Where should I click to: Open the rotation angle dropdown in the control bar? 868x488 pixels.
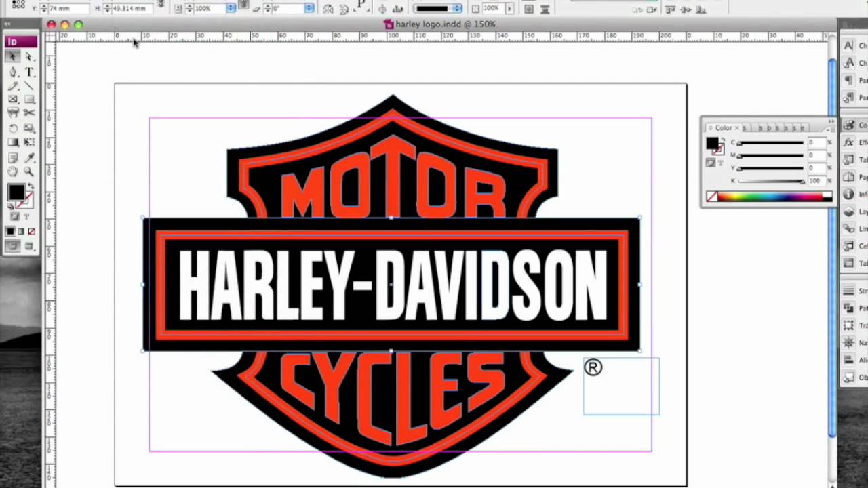(x=309, y=8)
